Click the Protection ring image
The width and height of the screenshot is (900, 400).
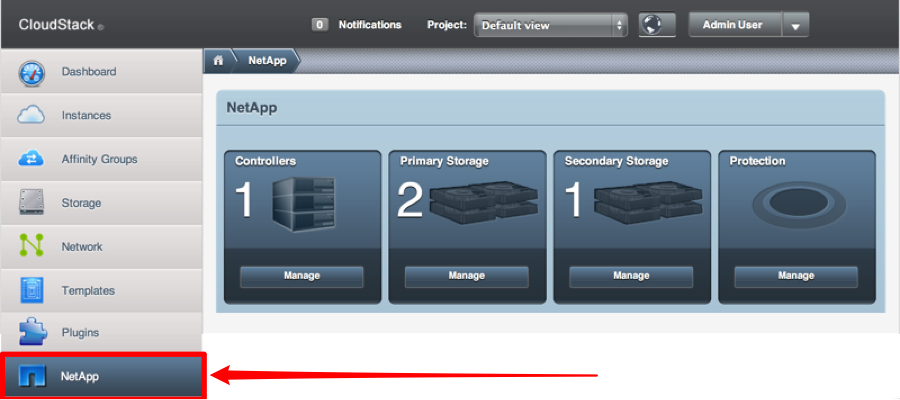click(798, 203)
